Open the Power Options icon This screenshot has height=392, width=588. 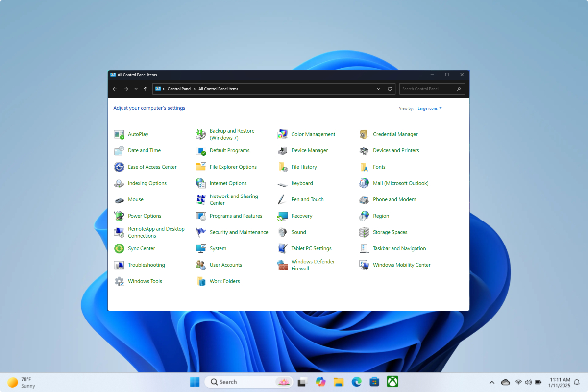tap(119, 216)
